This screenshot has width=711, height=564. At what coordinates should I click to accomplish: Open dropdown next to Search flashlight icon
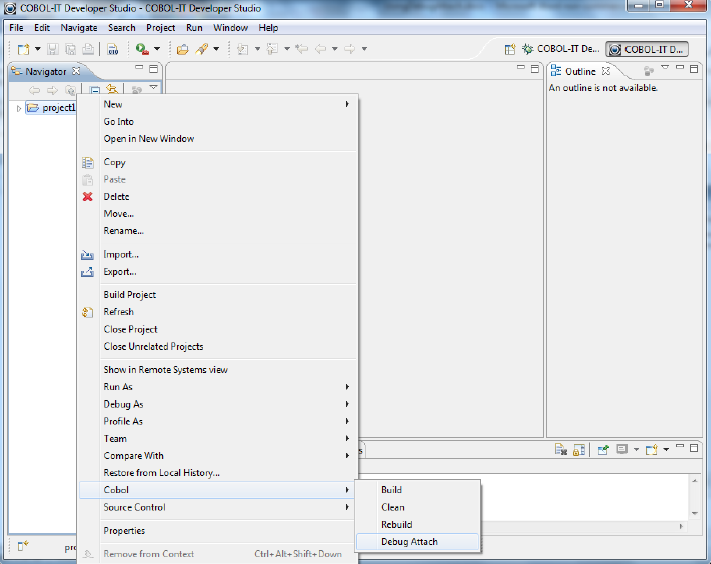[x=216, y=49]
